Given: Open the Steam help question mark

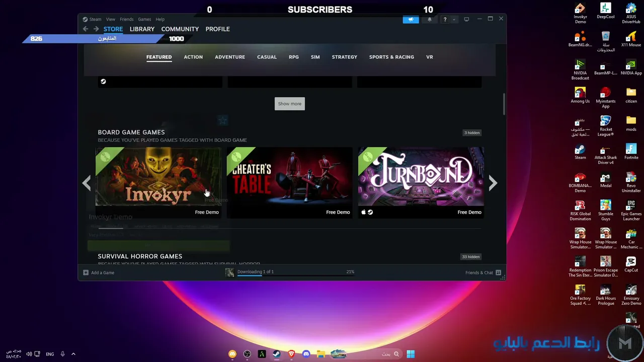Looking at the screenshot, I should (x=445, y=20).
